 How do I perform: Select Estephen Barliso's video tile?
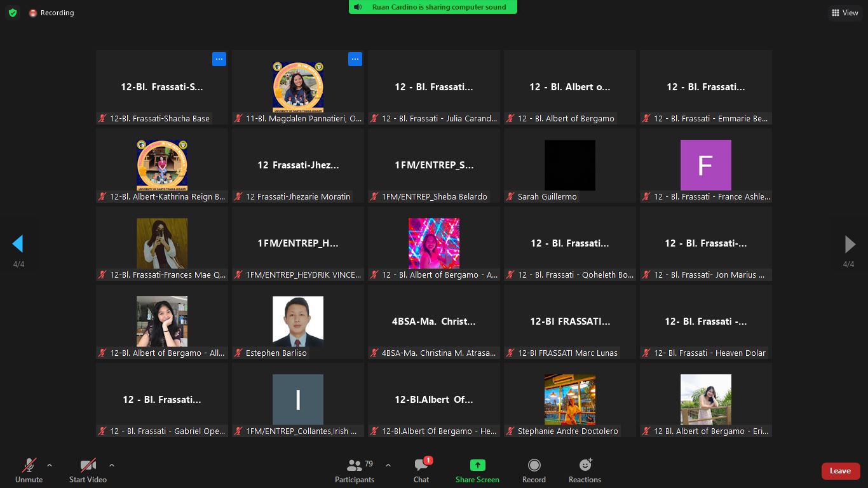[x=298, y=322]
